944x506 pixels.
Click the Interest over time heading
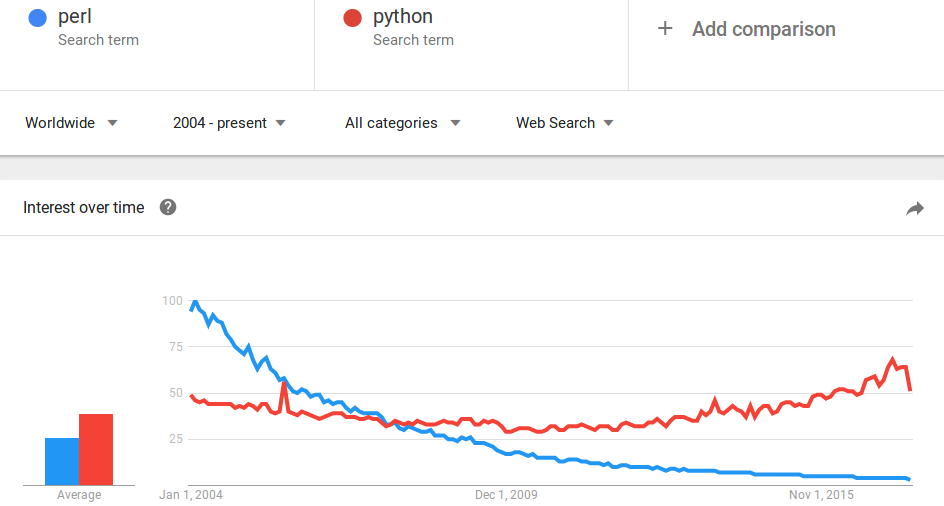[x=84, y=207]
